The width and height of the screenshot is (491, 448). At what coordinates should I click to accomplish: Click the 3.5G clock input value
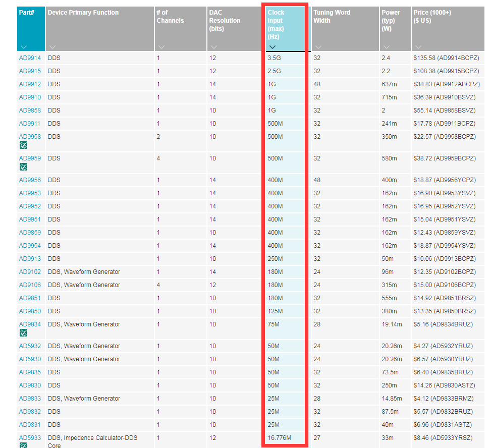click(275, 58)
